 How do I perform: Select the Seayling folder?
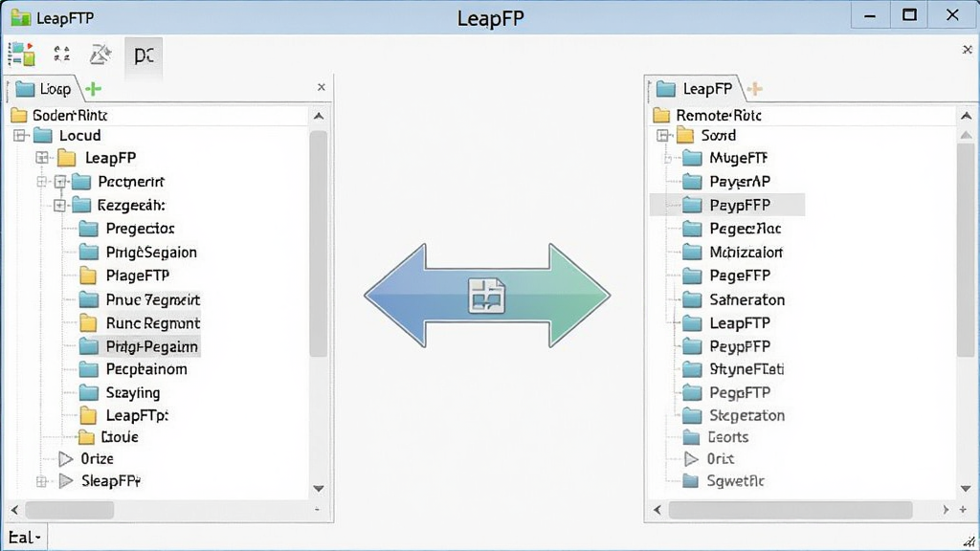[120, 393]
